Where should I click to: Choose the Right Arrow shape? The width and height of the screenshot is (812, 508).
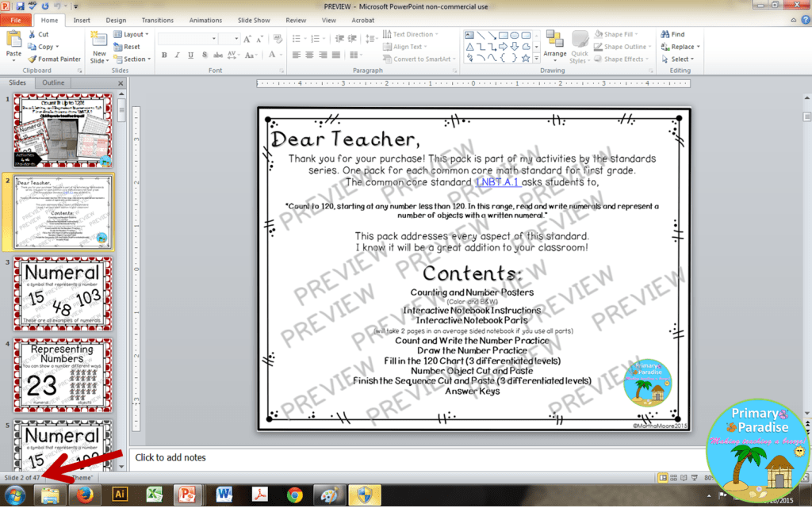(x=504, y=47)
